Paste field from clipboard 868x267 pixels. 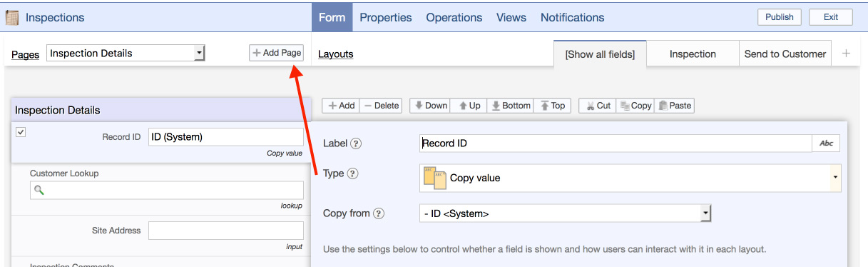674,106
